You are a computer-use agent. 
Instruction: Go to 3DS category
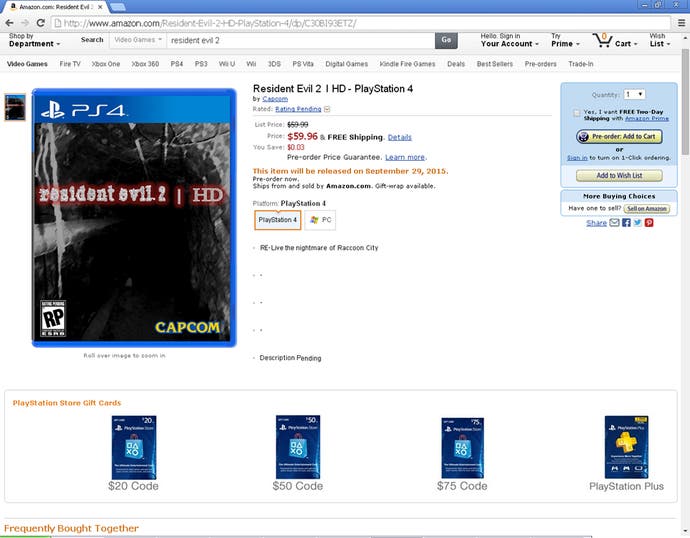(274, 64)
